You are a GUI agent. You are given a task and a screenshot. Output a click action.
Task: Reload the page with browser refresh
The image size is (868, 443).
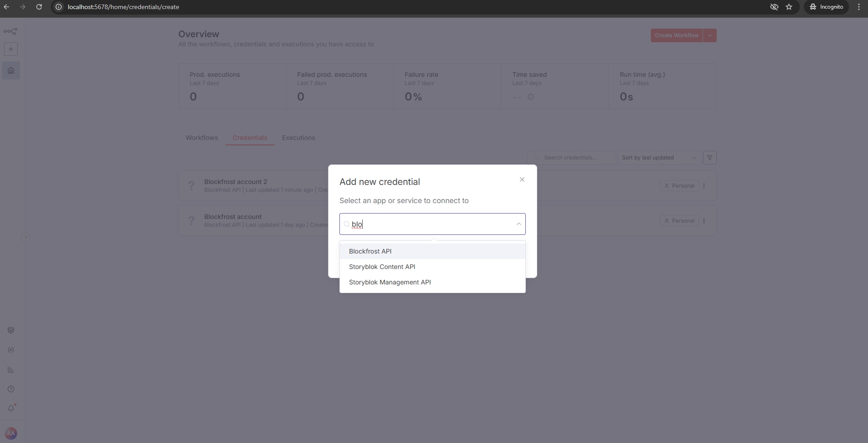pyautogui.click(x=39, y=7)
